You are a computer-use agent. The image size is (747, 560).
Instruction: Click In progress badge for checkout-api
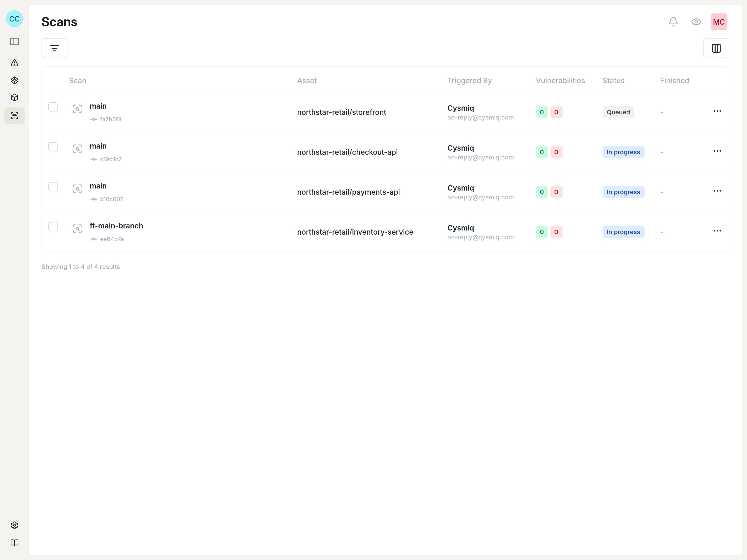623,152
